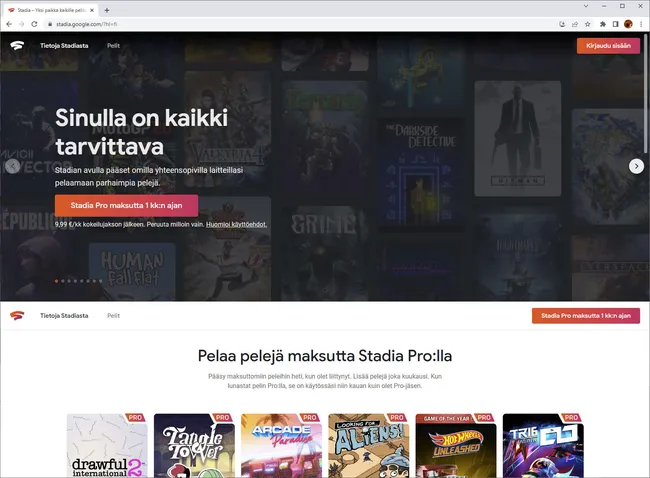Select the fourth carousel dot indicator
650x478 pixels.
pyautogui.click(x=75, y=281)
